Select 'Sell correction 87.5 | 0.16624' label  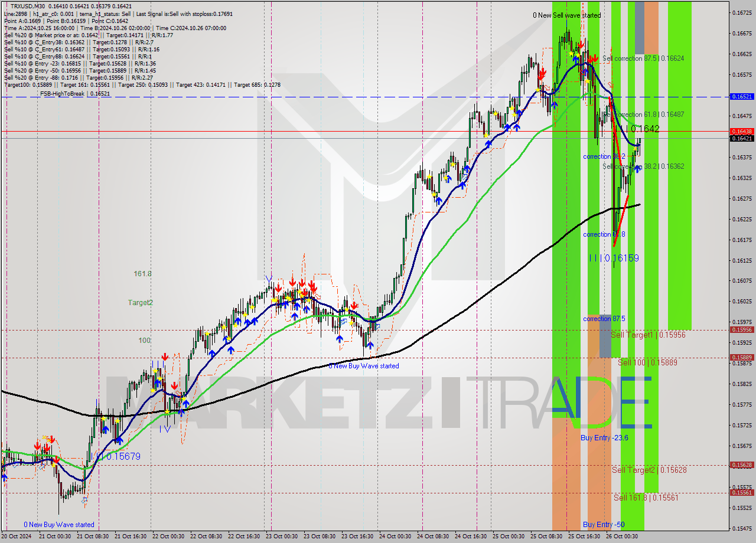click(x=643, y=58)
